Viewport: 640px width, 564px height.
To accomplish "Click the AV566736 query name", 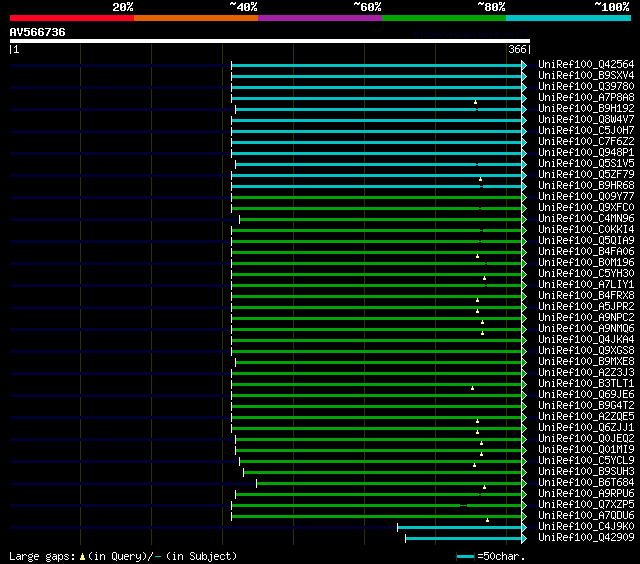I will [x=38, y=32].
